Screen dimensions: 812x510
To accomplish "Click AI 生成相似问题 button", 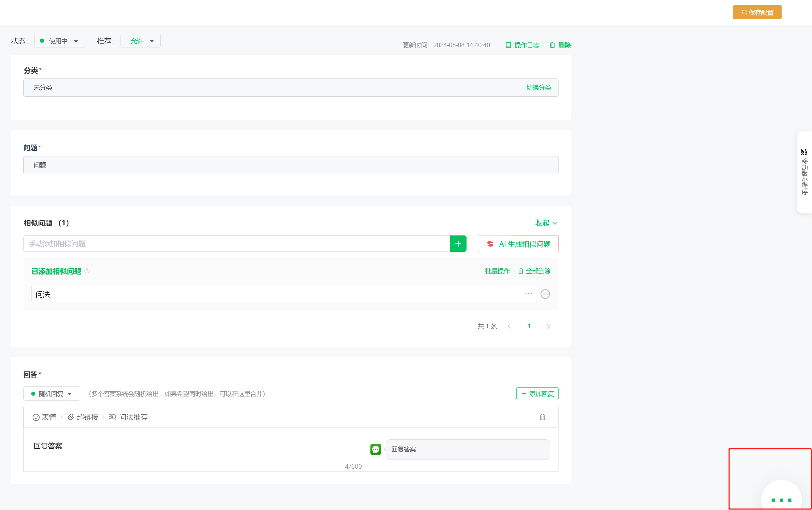I will pyautogui.click(x=518, y=244).
